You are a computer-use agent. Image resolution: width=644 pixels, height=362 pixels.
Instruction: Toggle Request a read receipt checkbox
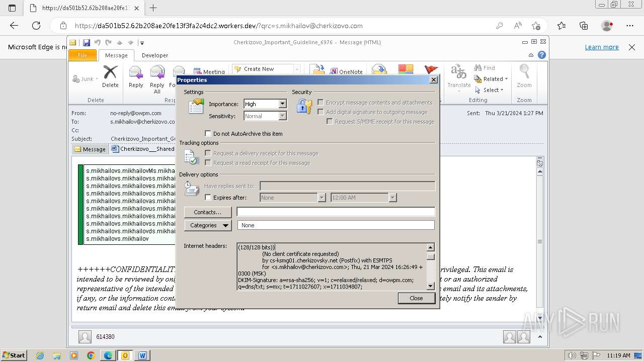[208, 163]
